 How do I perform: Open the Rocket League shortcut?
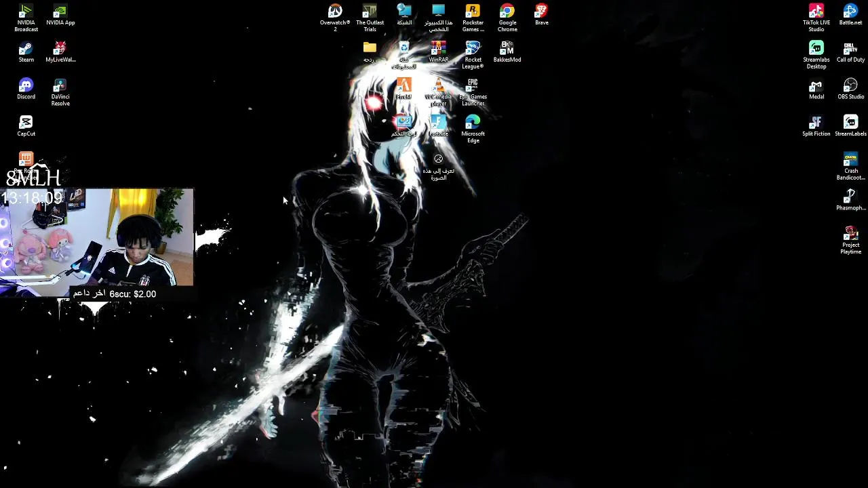pos(473,56)
